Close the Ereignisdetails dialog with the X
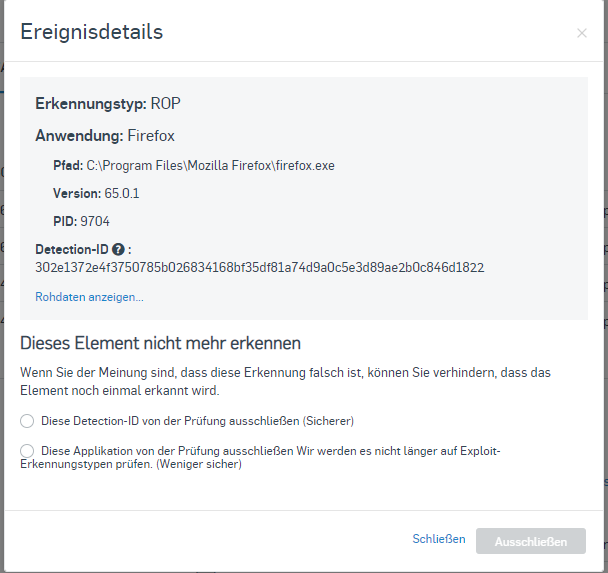 tap(582, 33)
